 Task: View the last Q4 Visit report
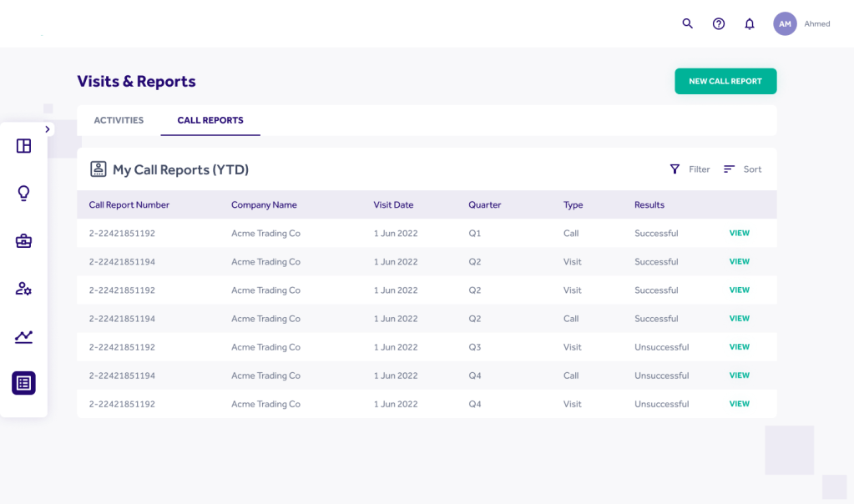point(739,404)
